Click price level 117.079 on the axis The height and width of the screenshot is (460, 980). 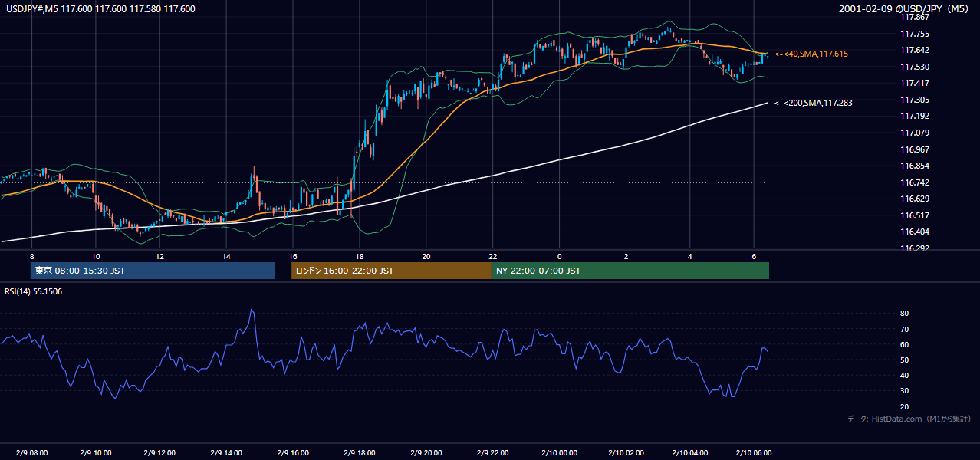(914, 133)
